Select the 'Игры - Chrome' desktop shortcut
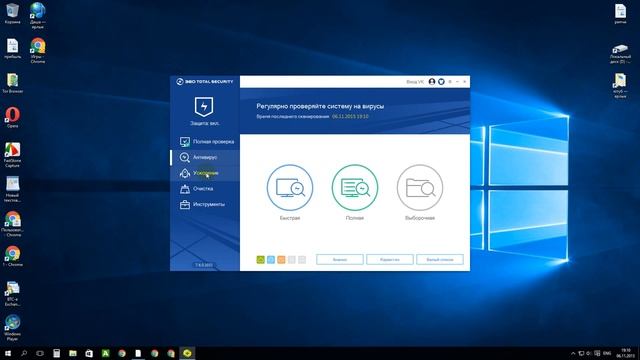Screen dimensions: 640x360 [38, 51]
